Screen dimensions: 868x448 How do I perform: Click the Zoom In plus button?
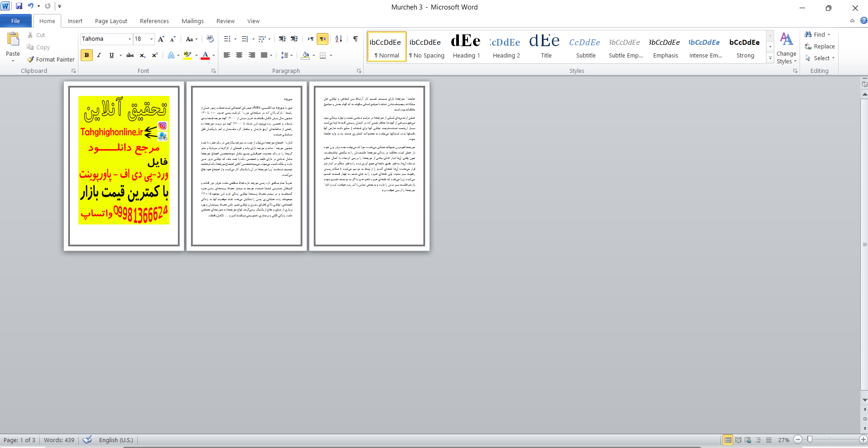[x=863, y=439]
